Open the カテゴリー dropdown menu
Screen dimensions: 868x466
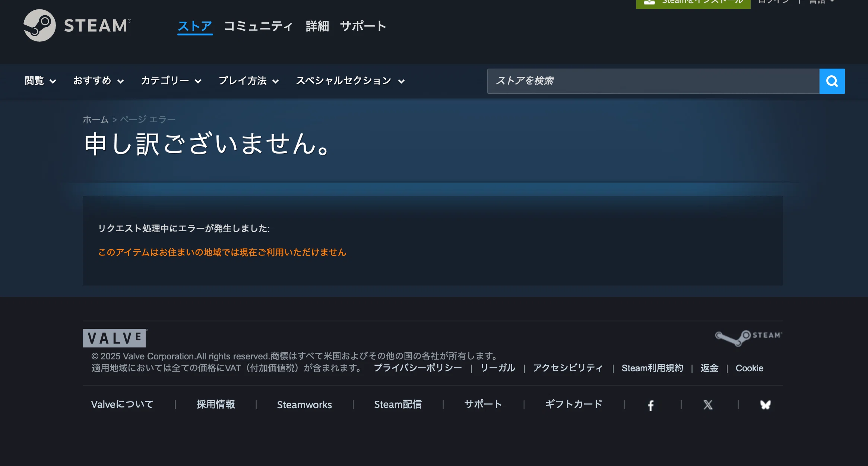pyautogui.click(x=171, y=81)
